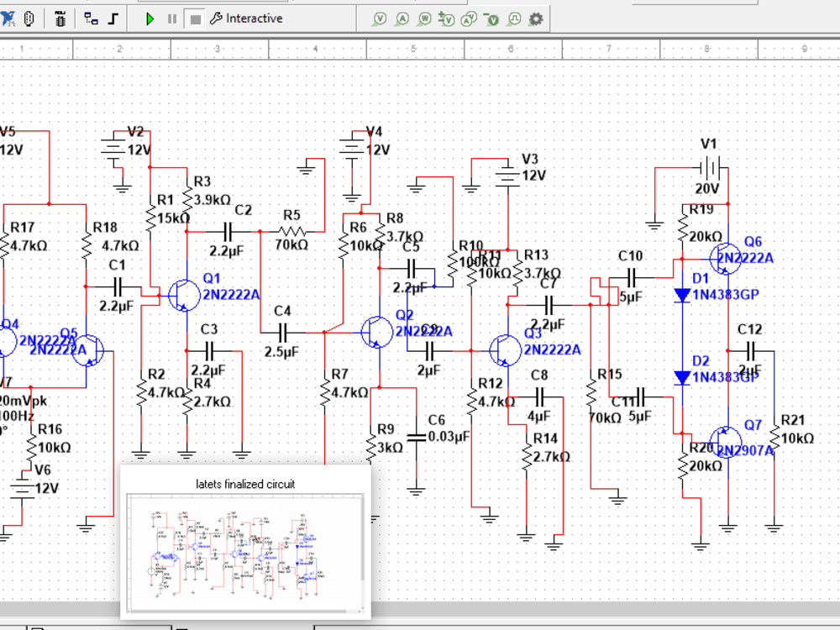
Task: Click the IC chip component toolbar icon
Action: [60, 18]
